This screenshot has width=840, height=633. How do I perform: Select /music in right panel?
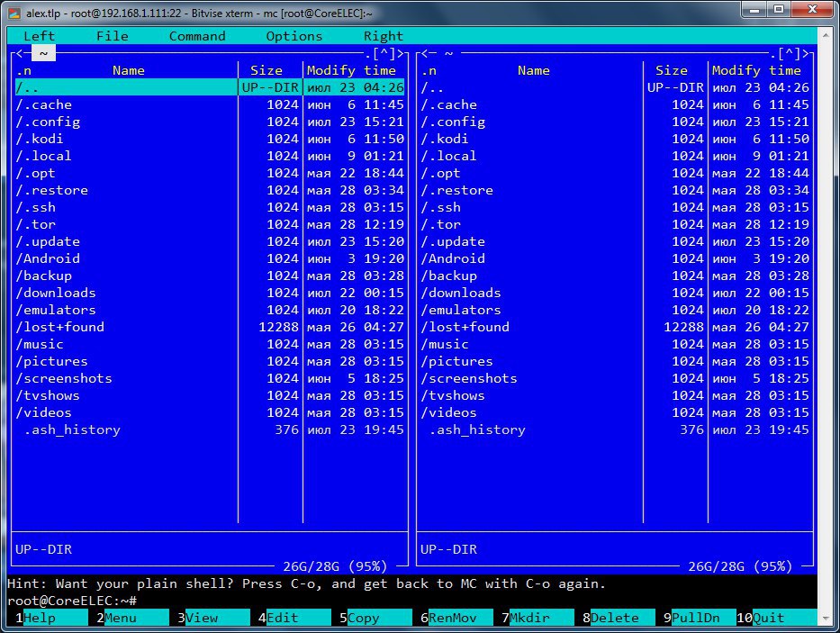coord(615,344)
